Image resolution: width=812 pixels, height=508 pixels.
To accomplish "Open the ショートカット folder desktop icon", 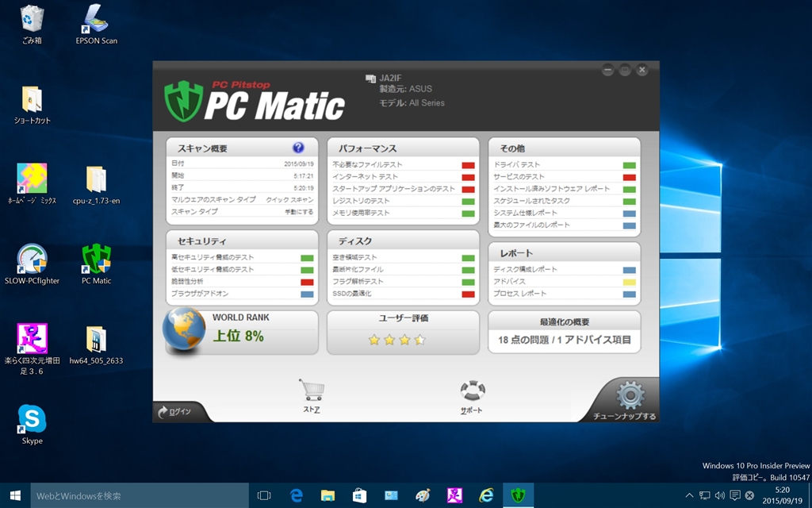I will 32,105.
